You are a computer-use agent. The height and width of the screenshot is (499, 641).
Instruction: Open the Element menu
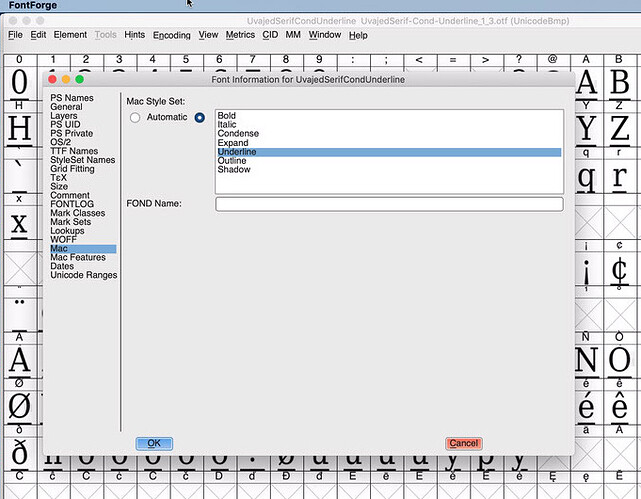pyautogui.click(x=70, y=35)
